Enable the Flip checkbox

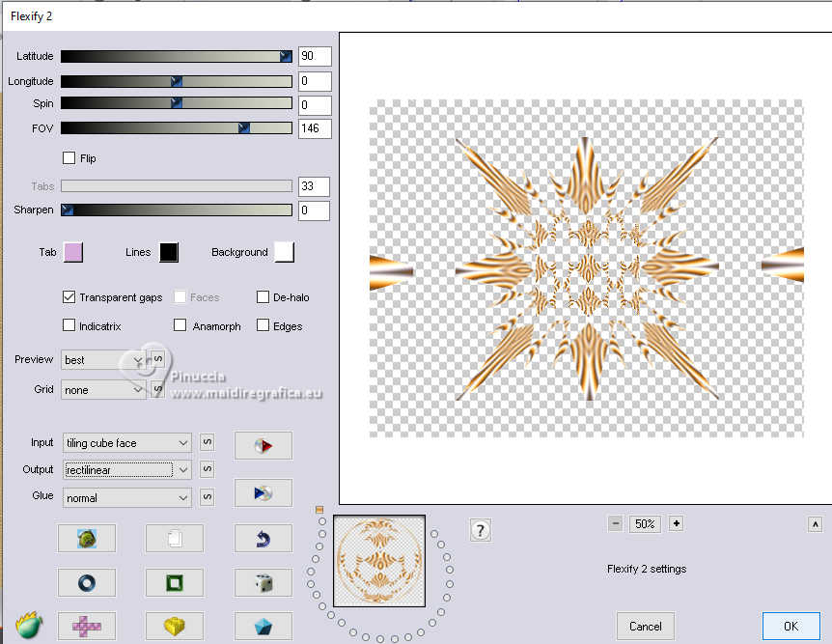point(69,157)
